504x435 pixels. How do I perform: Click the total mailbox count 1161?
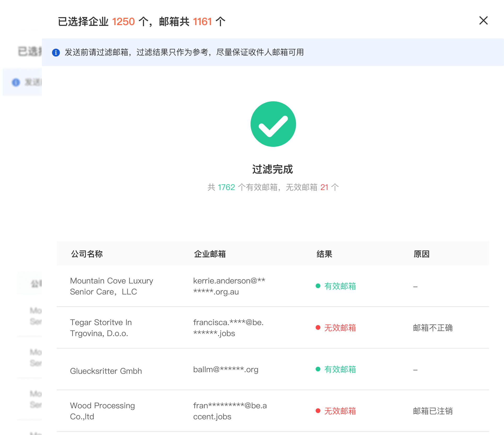(x=202, y=21)
